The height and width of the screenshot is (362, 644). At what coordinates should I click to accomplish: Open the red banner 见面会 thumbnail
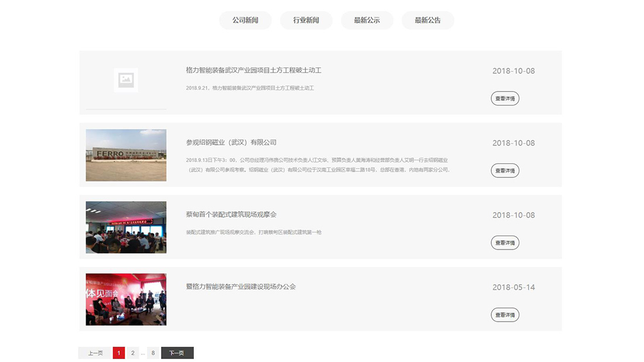tap(126, 299)
